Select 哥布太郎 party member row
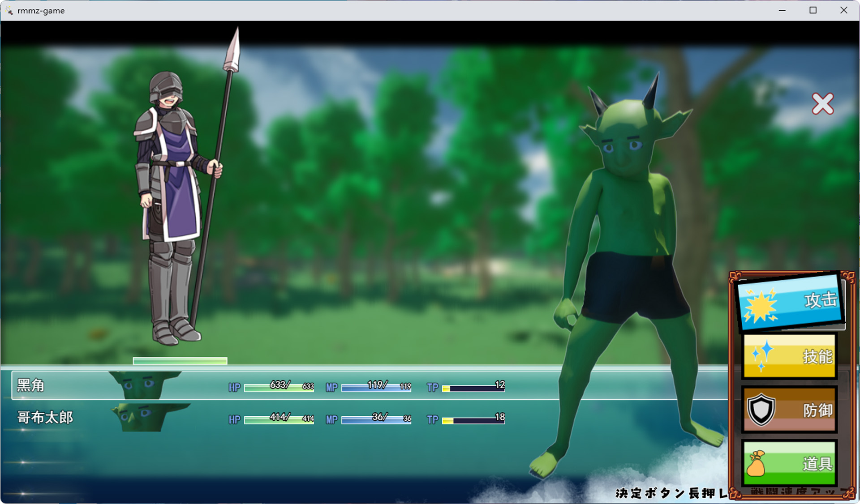 (45, 418)
